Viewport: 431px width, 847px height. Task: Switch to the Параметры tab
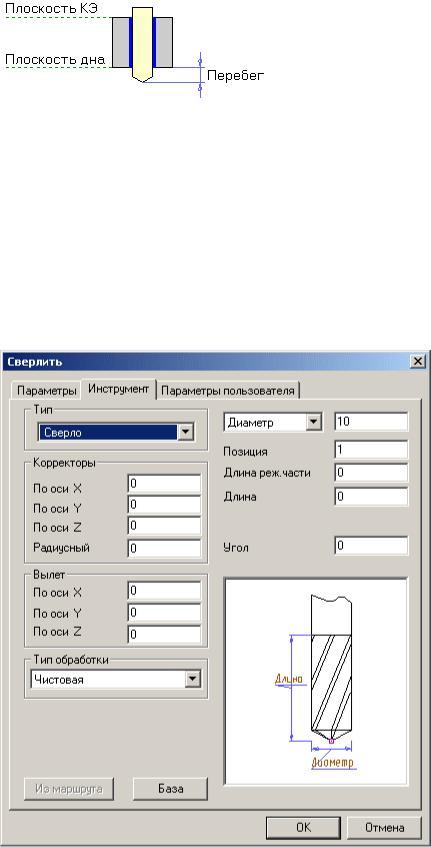click(x=46, y=391)
